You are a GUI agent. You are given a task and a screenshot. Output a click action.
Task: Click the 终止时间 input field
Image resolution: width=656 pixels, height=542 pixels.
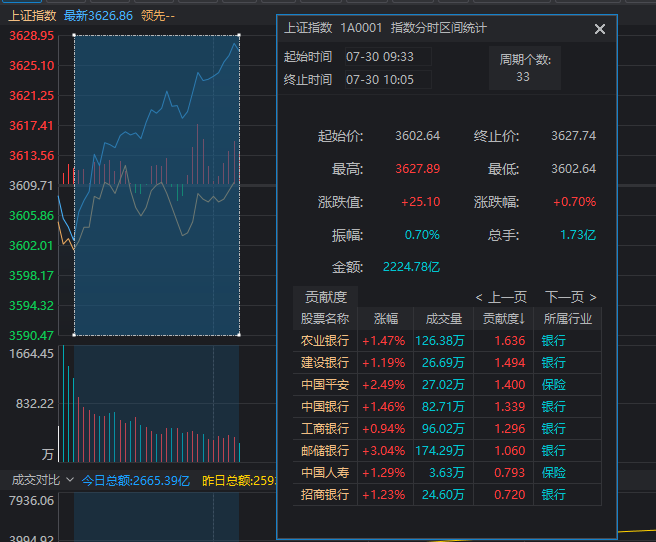tap(388, 80)
